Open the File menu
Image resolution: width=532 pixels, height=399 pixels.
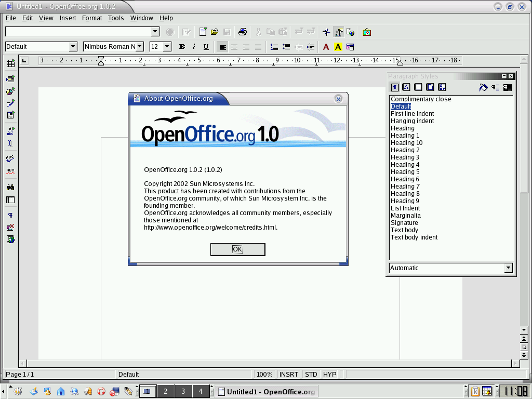[x=11, y=18]
